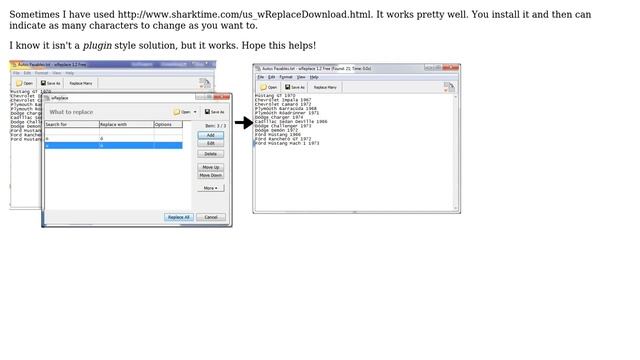Click the sharktime.com download URL text
The image size is (640, 360).
[x=244, y=14]
